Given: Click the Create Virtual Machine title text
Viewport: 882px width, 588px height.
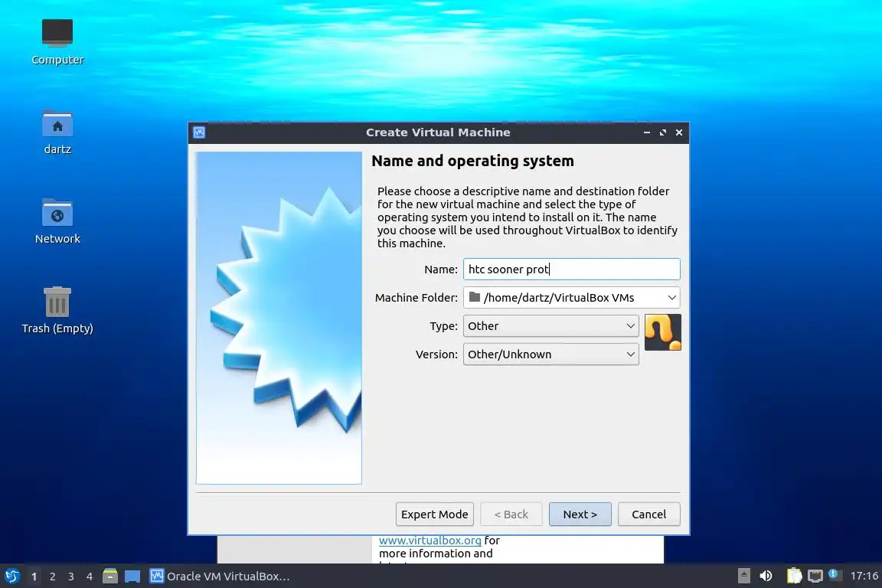Looking at the screenshot, I should point(438,132).
